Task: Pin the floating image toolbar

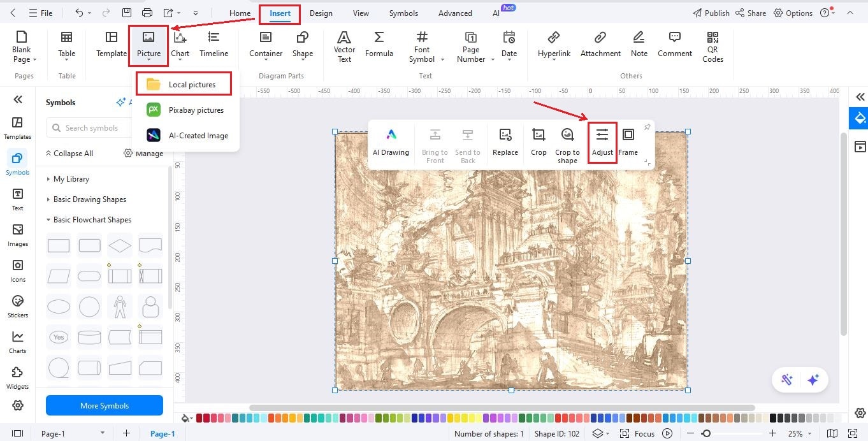Action: [x=647, y=127]
